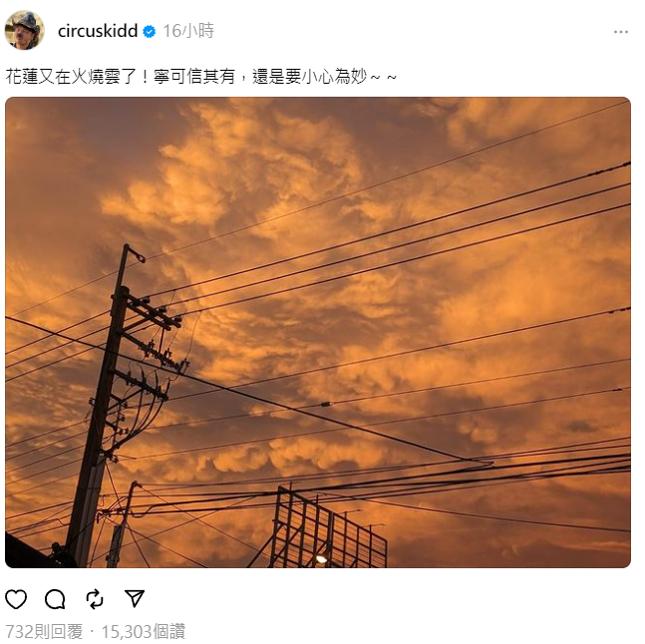645x644 pixels.
Task: Repost using the circular arrows icon
Action: pos(95,599)
